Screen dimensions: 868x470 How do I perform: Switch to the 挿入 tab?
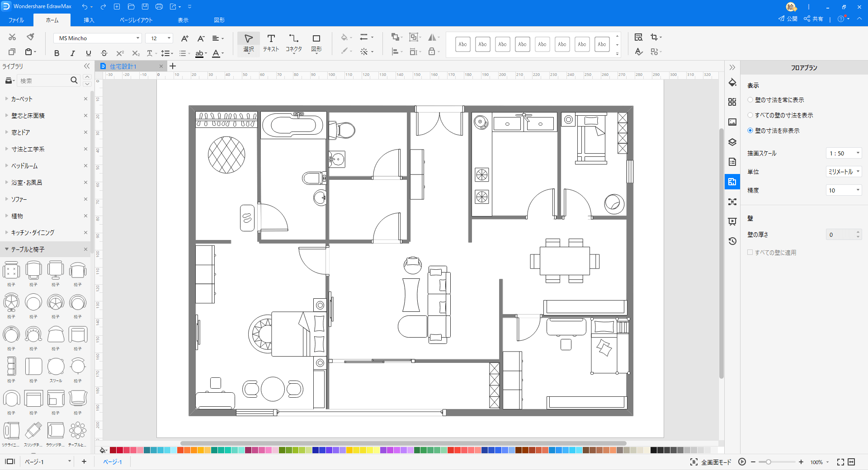[x=89, y=20]
